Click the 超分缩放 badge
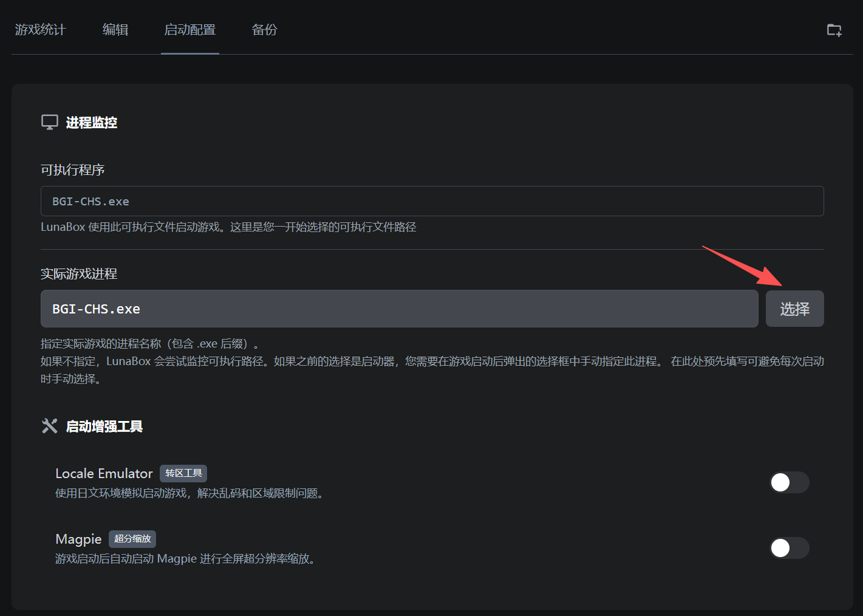Viewport: 863px width, 616px height. click(132, 539)
